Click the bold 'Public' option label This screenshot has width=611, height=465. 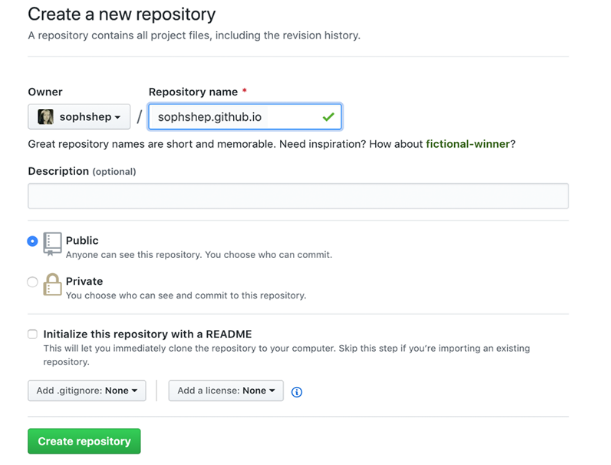pyautogui.click(x=82, y=241)
